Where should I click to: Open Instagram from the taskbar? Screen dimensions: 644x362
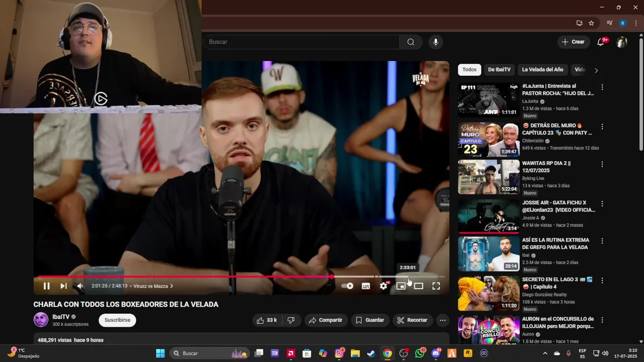coord(339,353)
